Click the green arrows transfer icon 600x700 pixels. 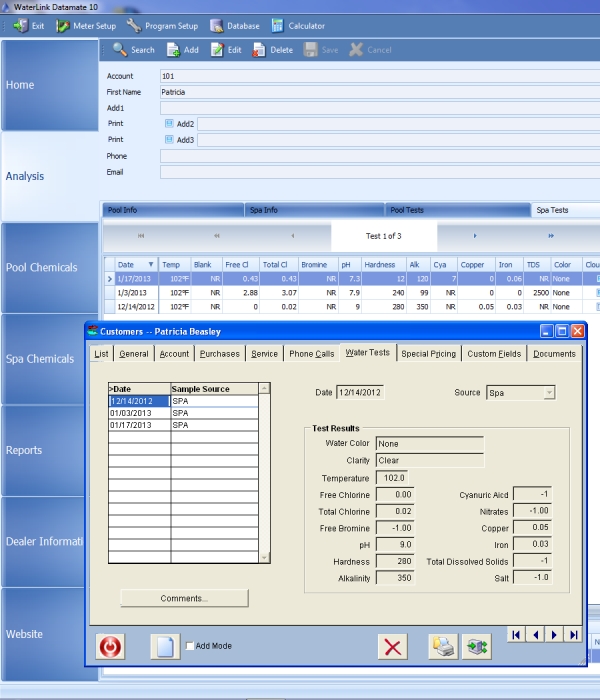click(477, 647)
